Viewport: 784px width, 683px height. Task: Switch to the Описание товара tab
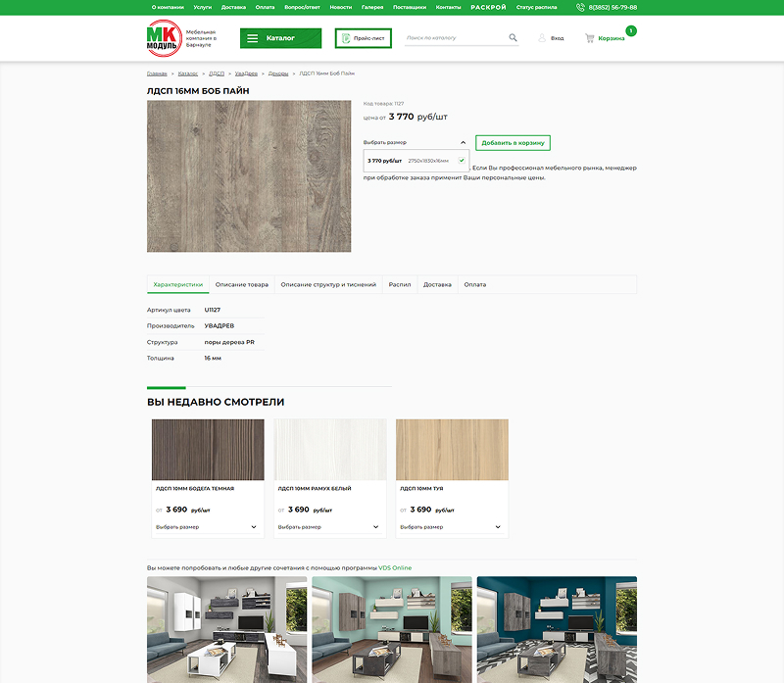click(x=242, y=284)
